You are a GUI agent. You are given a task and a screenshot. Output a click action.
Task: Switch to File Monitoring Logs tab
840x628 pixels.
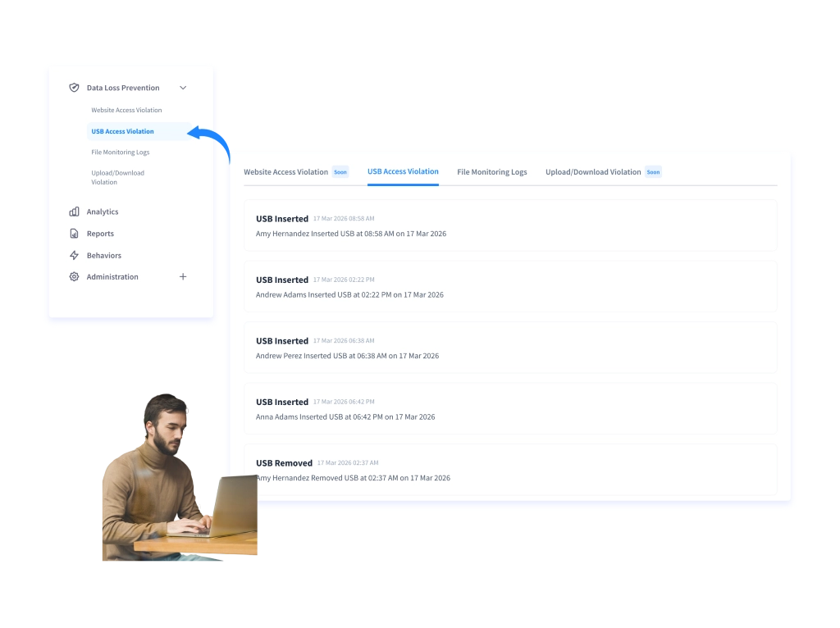coord(492,172)
